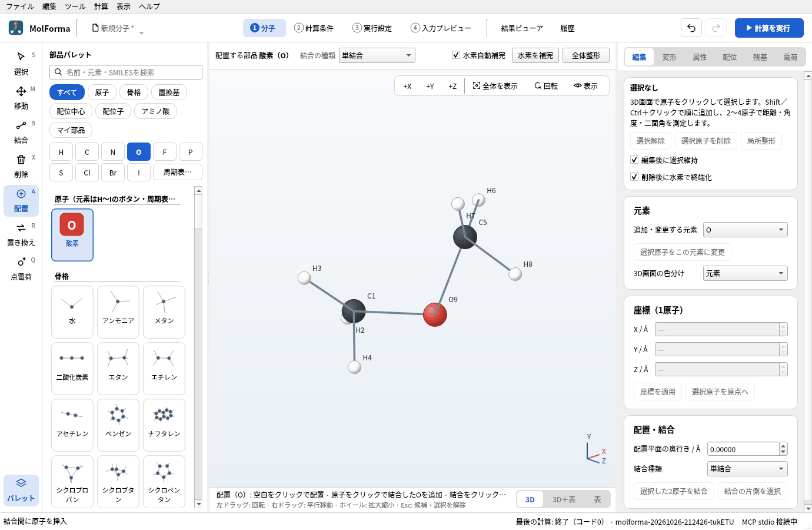
Task: Click the 回転 rotate view button
Action: pyautogui.click(x=546, y=86)
